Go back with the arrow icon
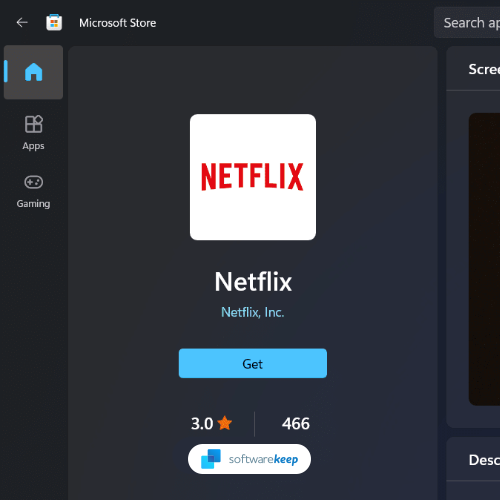The image size is (500, 500). [22, 23]
